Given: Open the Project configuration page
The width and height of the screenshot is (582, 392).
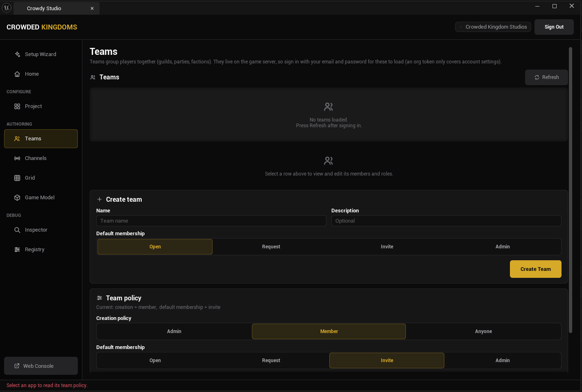Looking at the screenshot, I should (x=41, y=106).
